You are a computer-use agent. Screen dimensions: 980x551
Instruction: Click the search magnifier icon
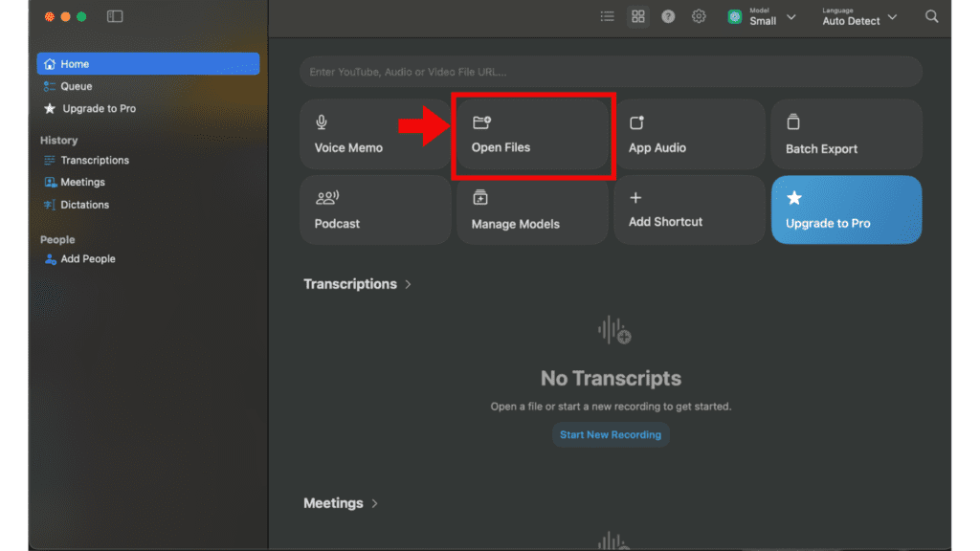point(931,16)
